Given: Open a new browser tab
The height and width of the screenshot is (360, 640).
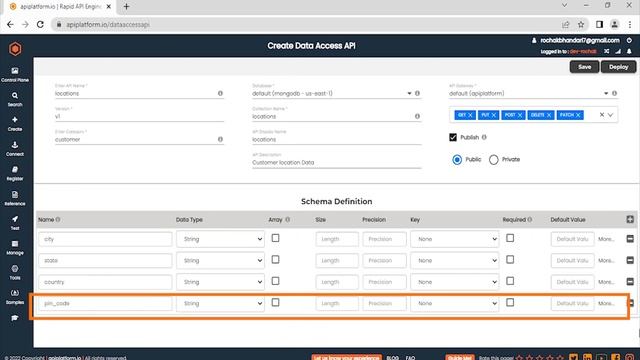Looking at the screenshot, I should (x=126, y=7).
